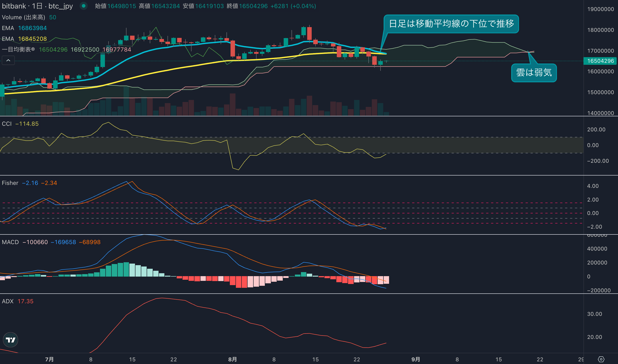Click the Fisher value -2.16 in blue
Screen dimensions: 618x364
(30, 183)
